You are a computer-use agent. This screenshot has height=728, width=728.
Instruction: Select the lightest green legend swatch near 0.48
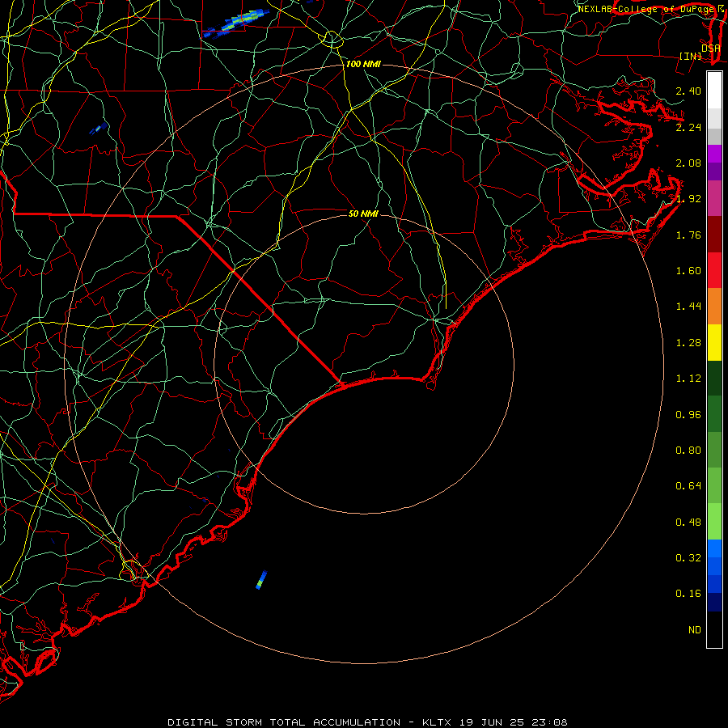click(714, 522)
